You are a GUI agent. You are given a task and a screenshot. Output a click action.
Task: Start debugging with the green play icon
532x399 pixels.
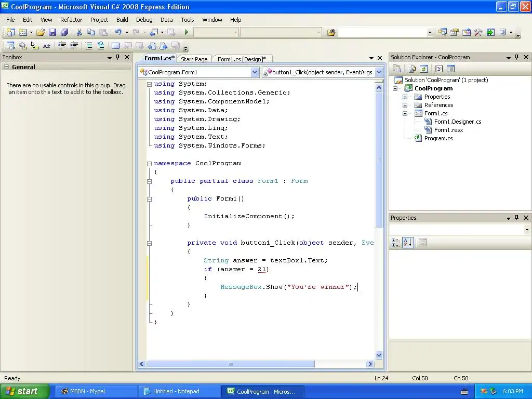pyautogui.click(x=187, y=32)
